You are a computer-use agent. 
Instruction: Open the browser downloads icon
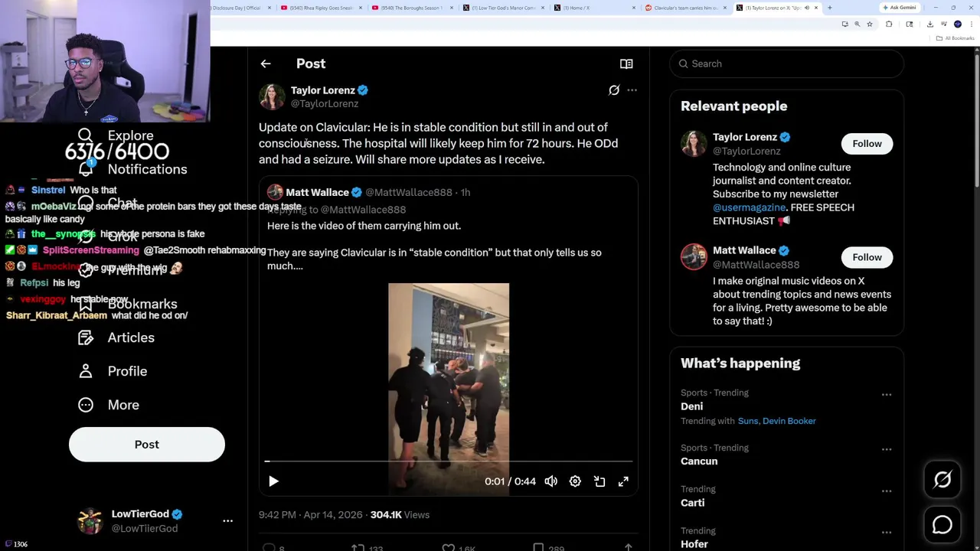point(929,24)
